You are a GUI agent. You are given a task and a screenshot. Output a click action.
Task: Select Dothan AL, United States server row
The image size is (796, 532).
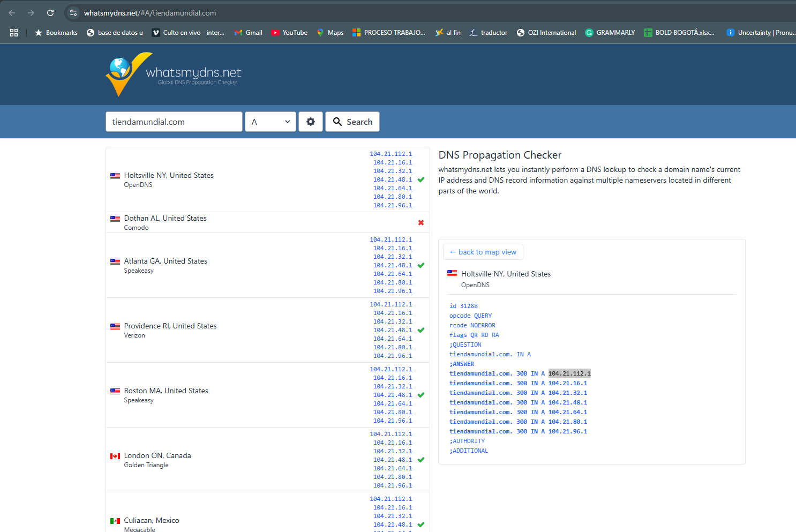pos(268,222)
